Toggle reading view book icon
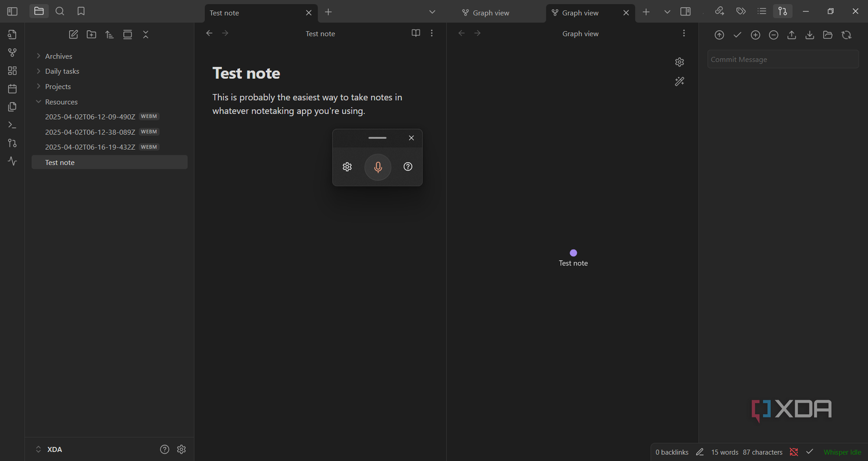868x461 pixels. [415, 34]
